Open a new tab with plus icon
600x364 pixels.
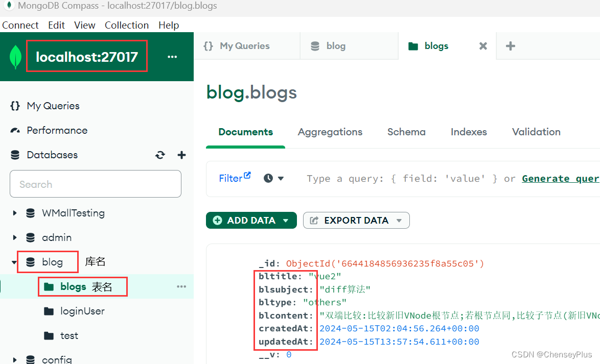coord(511,46)
